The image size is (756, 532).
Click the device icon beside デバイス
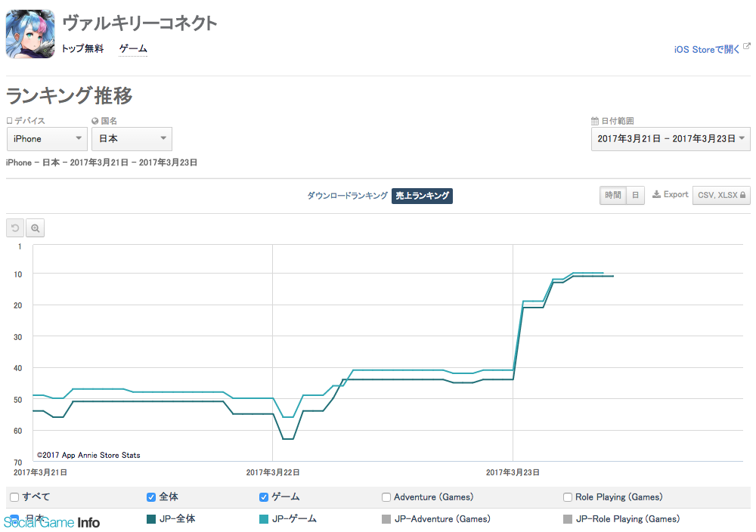pos(9,120)
